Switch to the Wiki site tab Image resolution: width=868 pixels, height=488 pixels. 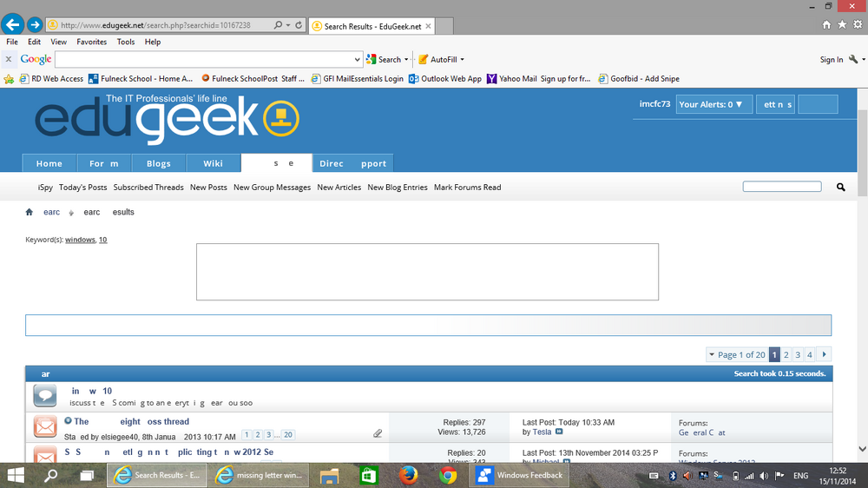(x=214, y=163)
